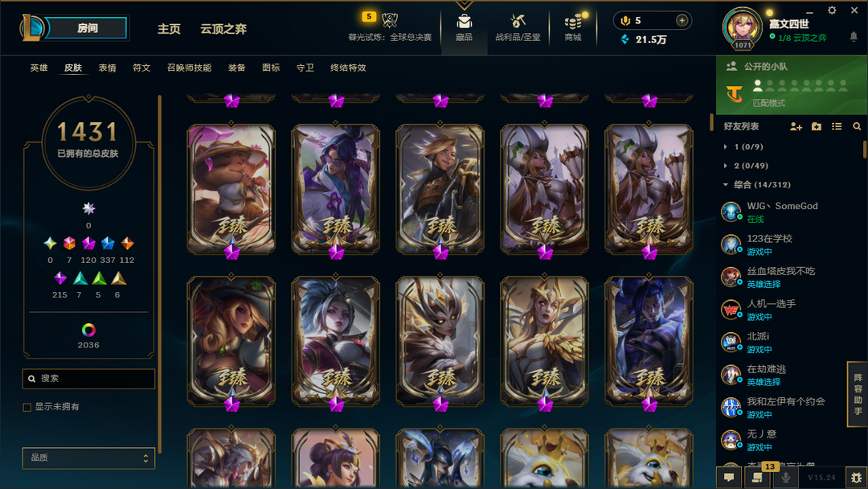
Task: Open chat bubble icon at bottom
Action: point(729,478)
